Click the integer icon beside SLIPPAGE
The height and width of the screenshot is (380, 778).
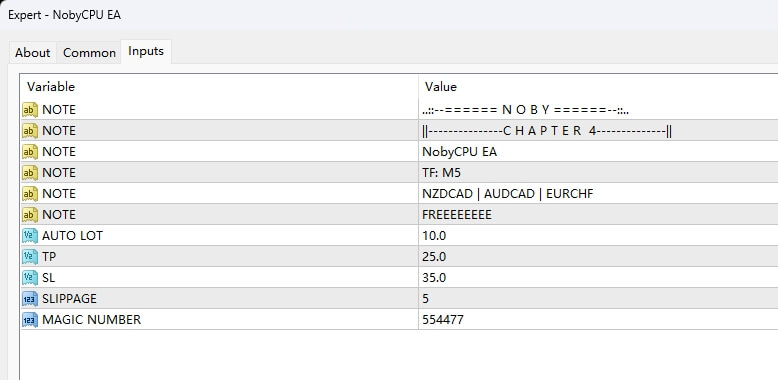(30, 299)
